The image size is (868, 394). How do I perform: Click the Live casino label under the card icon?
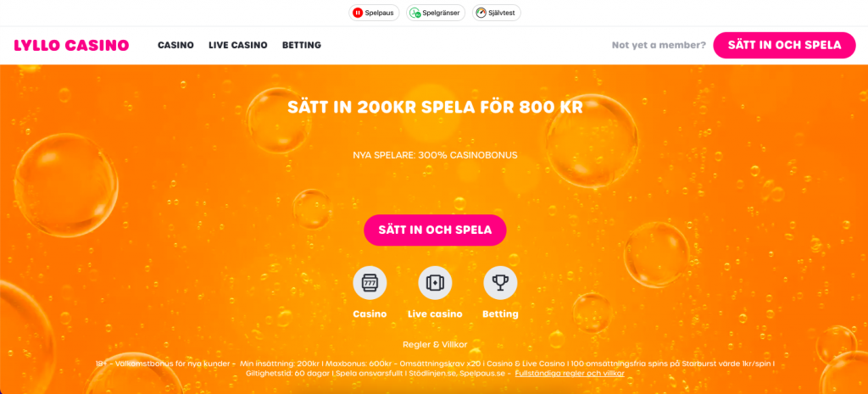435,314
